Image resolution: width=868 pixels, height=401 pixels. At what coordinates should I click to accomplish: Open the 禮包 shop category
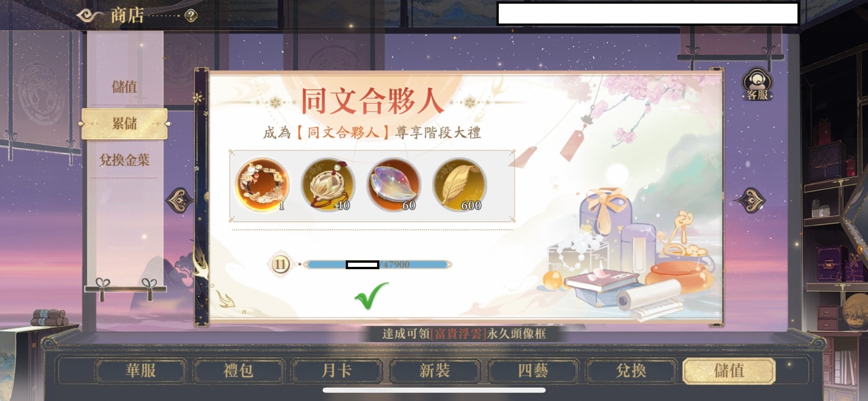[x=239, y=371]
